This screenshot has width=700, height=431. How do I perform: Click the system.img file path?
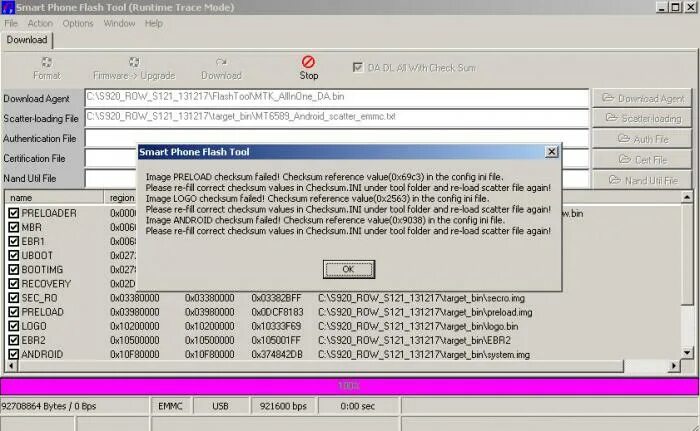[x=424, y=355]
